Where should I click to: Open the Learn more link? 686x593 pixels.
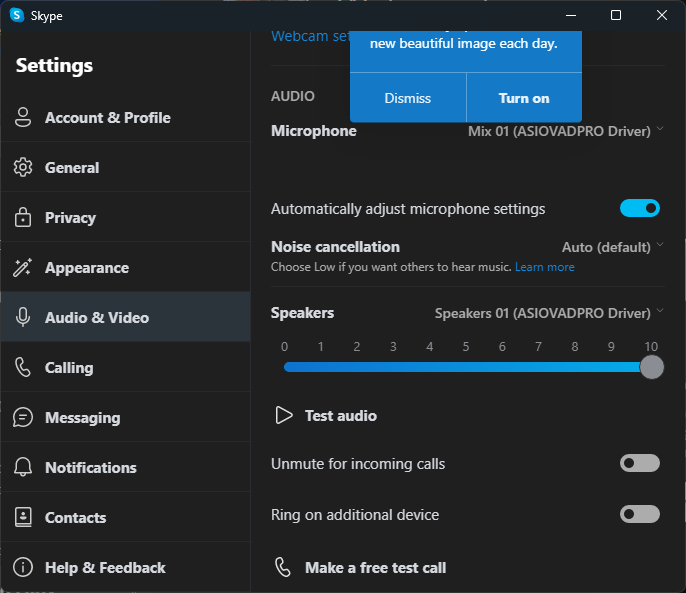point(545,267)
